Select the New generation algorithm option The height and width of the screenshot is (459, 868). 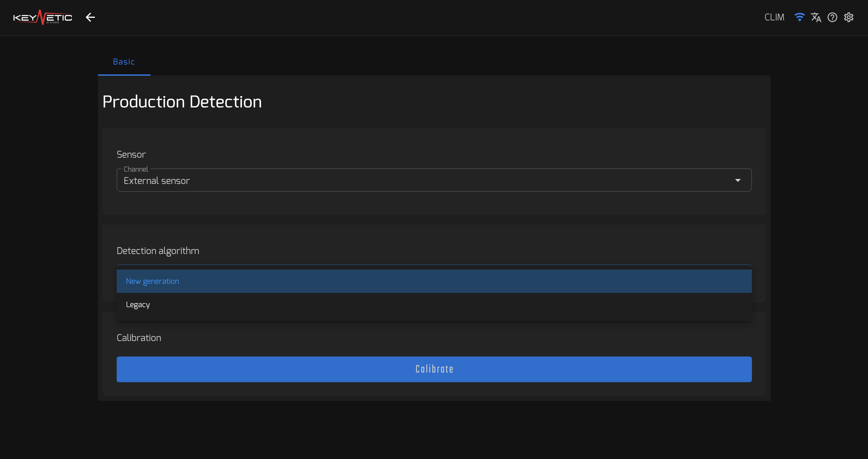click(x=434, y=281)
